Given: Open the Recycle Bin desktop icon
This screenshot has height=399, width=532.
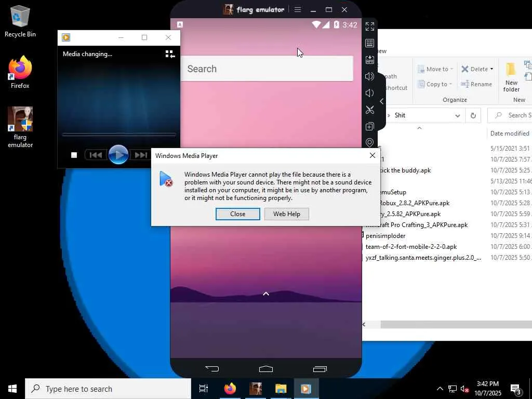Looking at the screenshot, I should 20,21.
